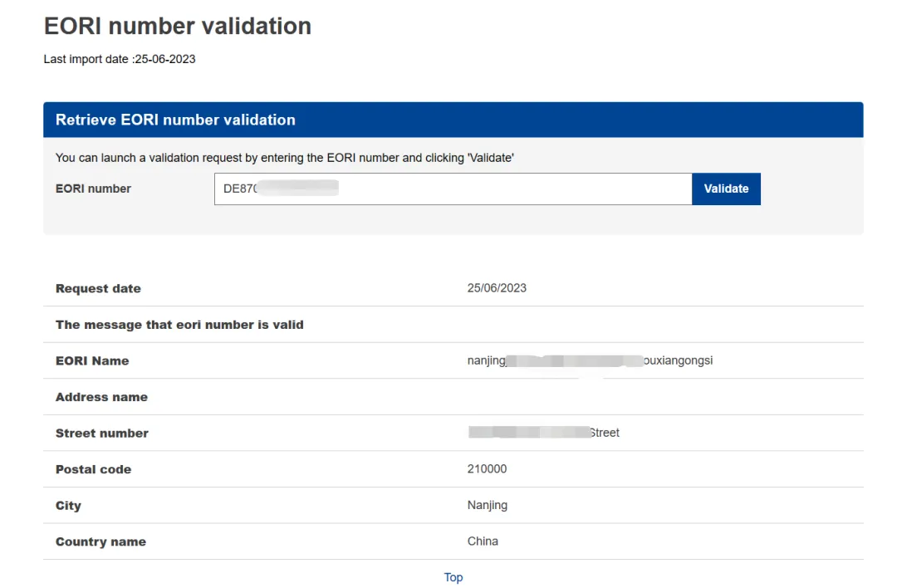The height and width of the screenshot is (588, 897).
Task: Click the Postal code row label
Action: (x=93, y=469)
